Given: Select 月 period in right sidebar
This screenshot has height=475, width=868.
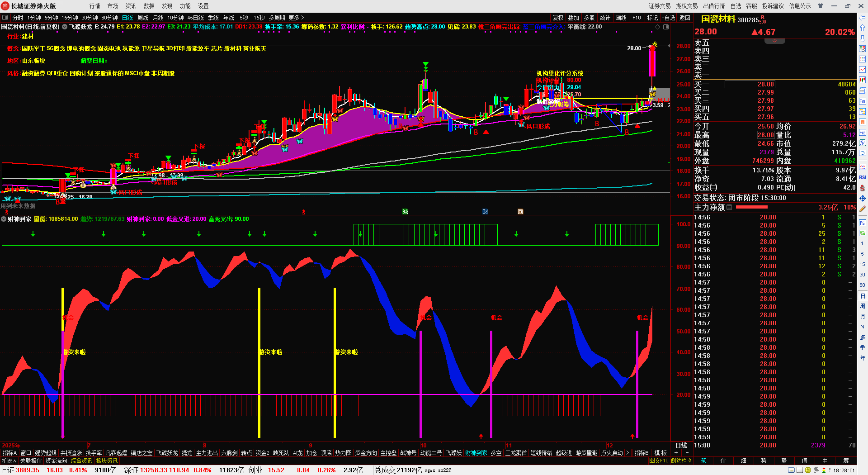Looking at the screenshot, I should [x=862, y=317].
